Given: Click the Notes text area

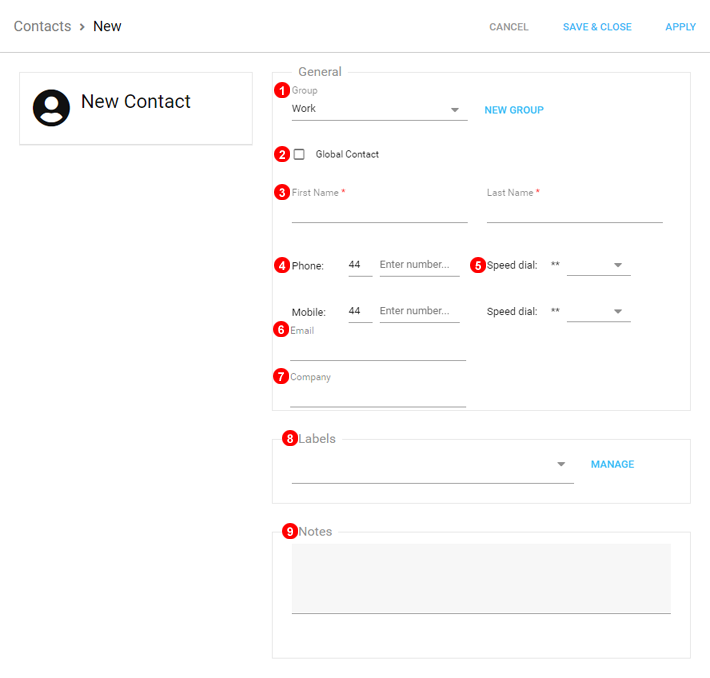Looking at the screenshot, I should [x=481, y=579].
